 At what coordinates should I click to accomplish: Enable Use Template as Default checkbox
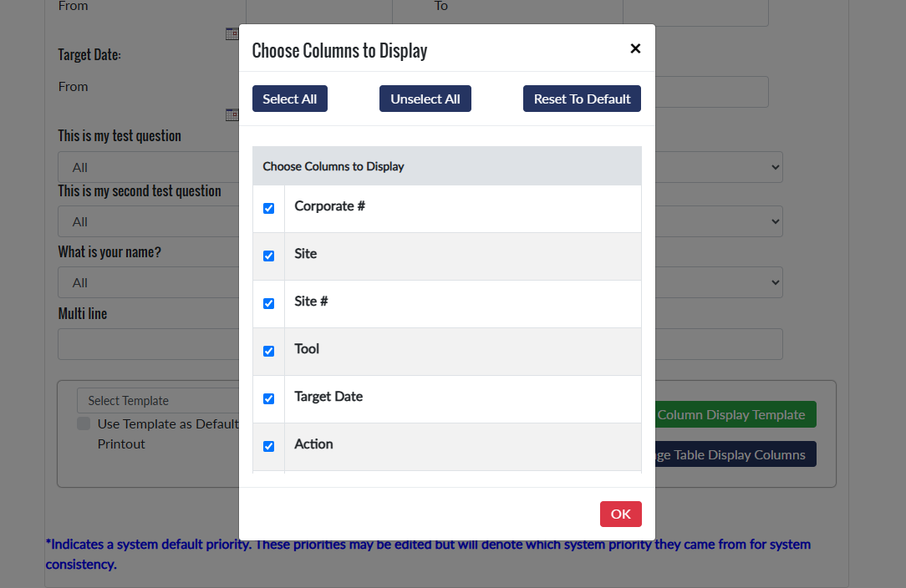(x=84, y=424)
